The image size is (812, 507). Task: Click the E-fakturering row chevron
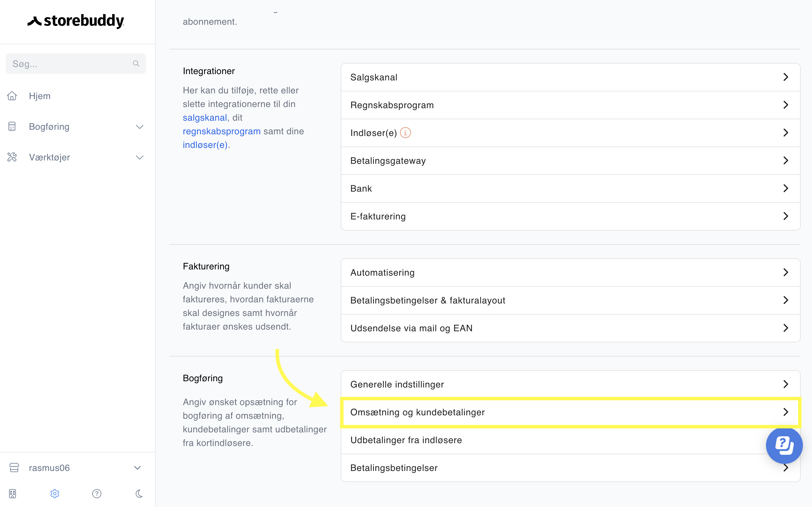(786, 216)
